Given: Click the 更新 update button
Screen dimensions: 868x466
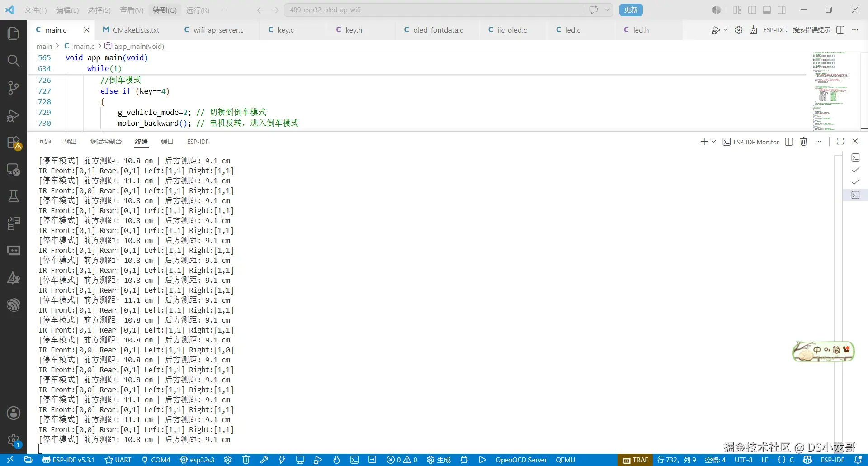Looking at the screenshot, I should pyautogui.click(x=631, y=10).
